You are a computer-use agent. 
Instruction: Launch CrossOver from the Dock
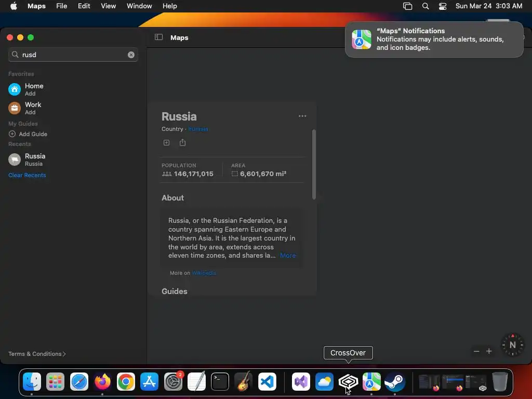348,382
